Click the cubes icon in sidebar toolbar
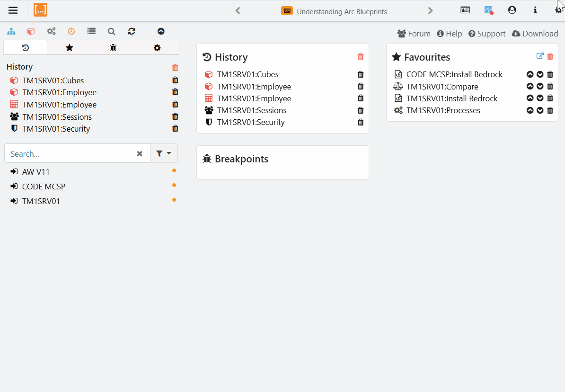 (x=31, y=31)
